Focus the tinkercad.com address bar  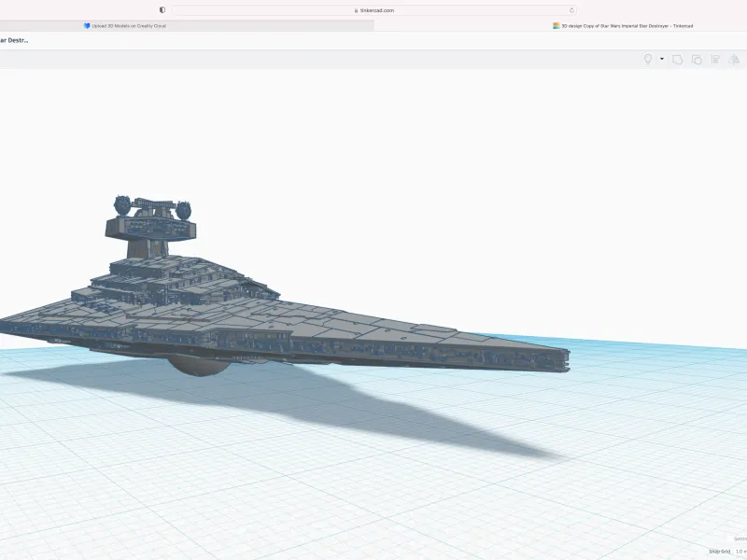[374, 10]
